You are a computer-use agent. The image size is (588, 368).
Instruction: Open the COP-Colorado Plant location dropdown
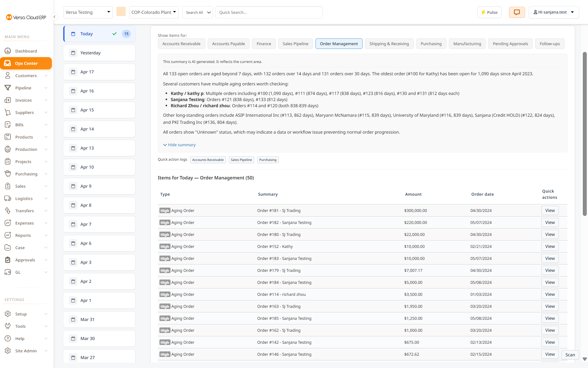(154, 12)
